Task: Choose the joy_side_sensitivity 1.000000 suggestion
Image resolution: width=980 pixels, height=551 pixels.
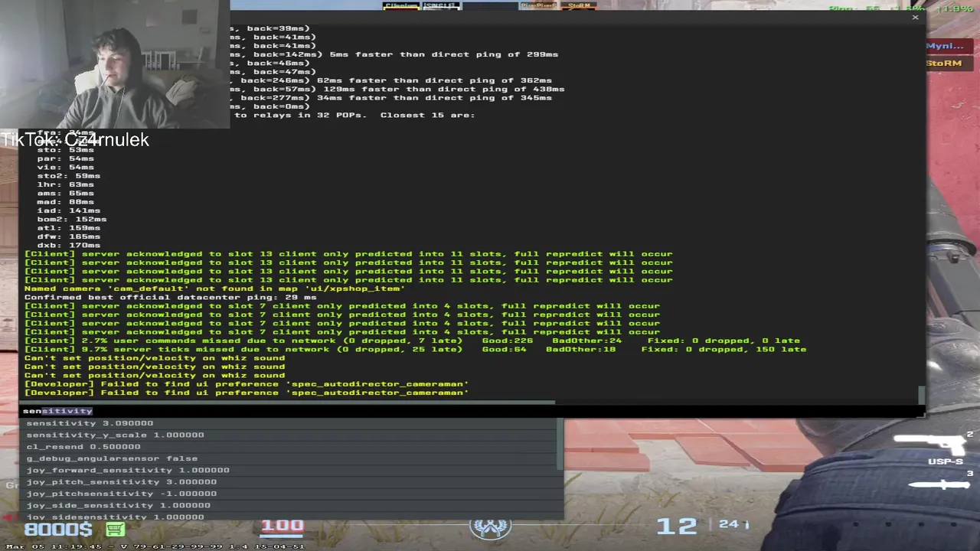Action: 118,505
